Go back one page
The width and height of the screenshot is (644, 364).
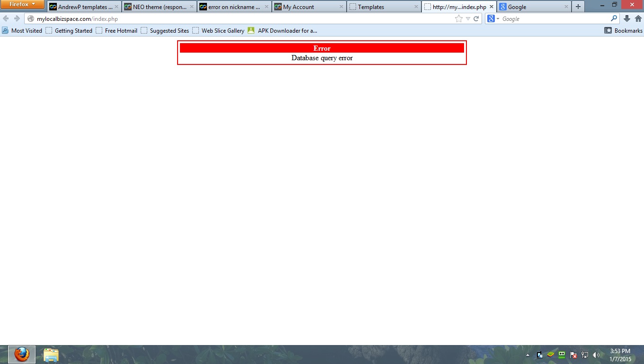(x=6, y=19)
